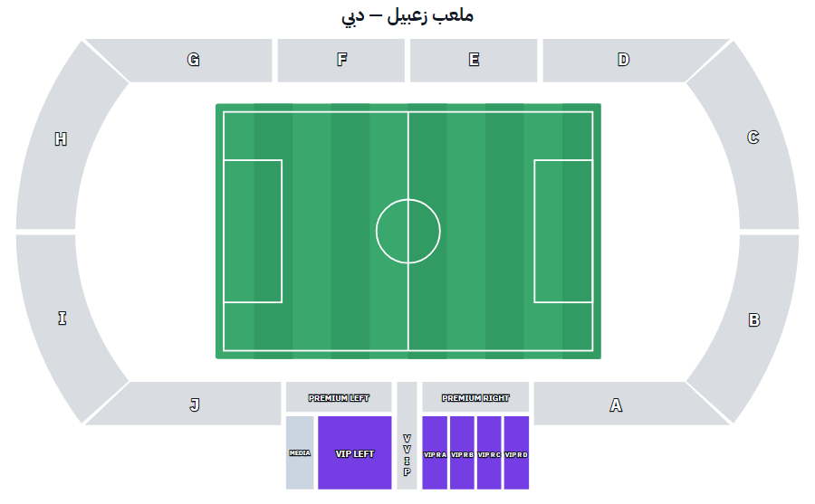The height and width of the screenshot is (504, 815).
Task: Pick section D in top stand
Action: point(623,61)
